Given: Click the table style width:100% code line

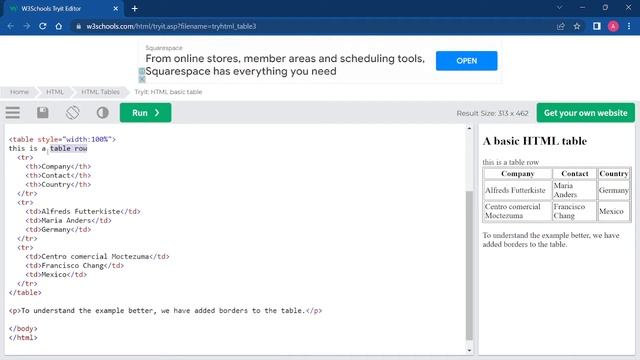Looking at the screenshot, I should [62, 139].
